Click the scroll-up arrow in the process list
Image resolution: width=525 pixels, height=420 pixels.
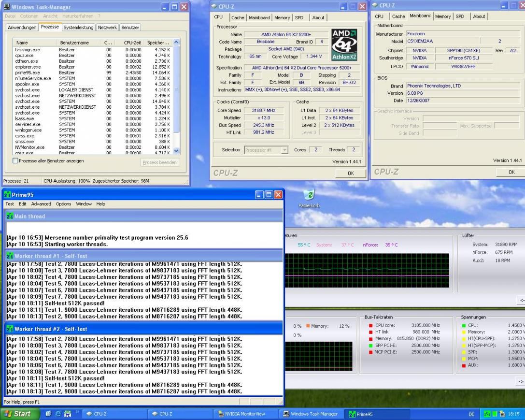(176, 42)
